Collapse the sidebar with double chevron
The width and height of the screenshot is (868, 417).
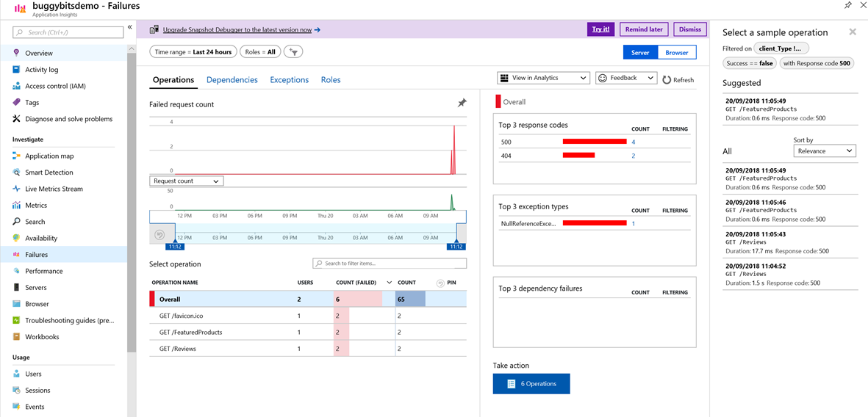pyautogui.click(x=129, y=26)
